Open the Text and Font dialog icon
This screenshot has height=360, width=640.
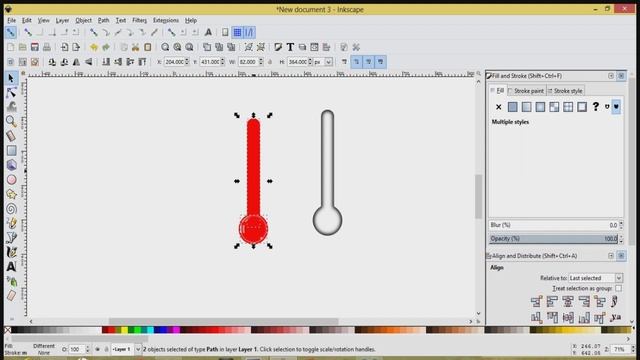[x=290, y=47]
